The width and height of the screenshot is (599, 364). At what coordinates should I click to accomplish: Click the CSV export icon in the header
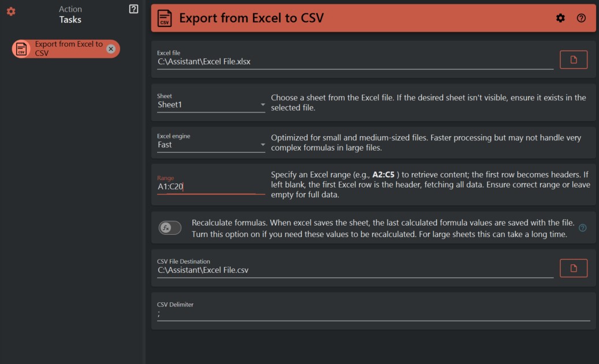(x=163, y=18)
